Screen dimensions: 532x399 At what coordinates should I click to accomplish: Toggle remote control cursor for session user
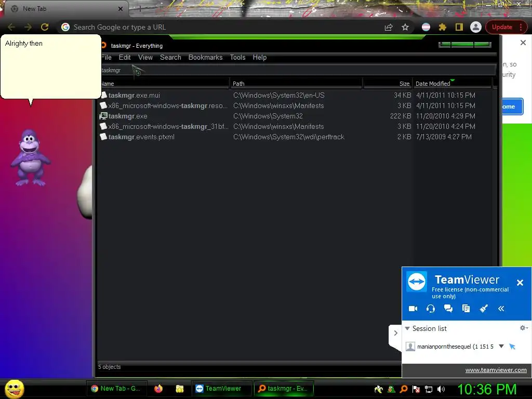[512, 347]
